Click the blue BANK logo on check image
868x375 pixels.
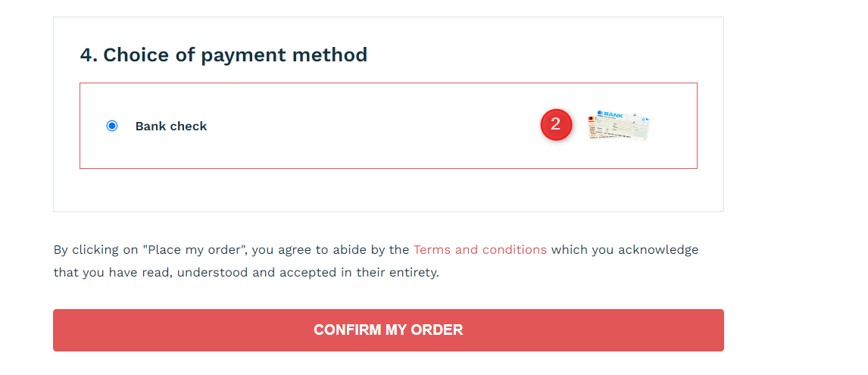point(610,114)
